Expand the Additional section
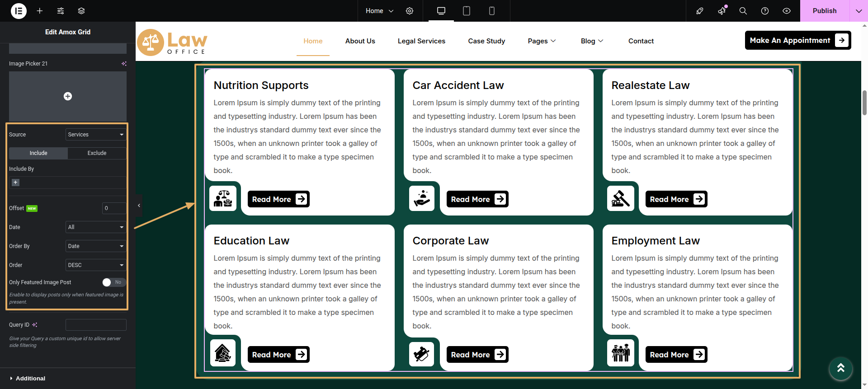Viewport: 868px width, 389px height. [30, 379]
